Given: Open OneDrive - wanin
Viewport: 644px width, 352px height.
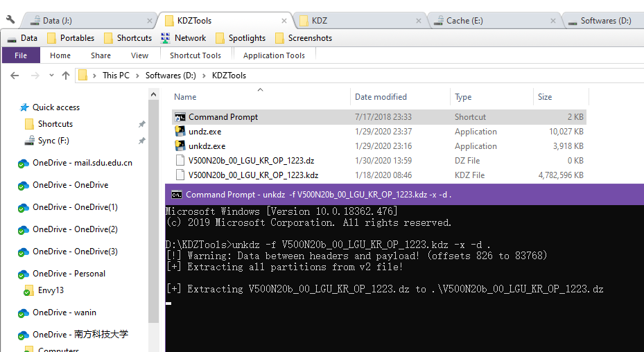Looking at the screenshot, I should pos(57,313).
